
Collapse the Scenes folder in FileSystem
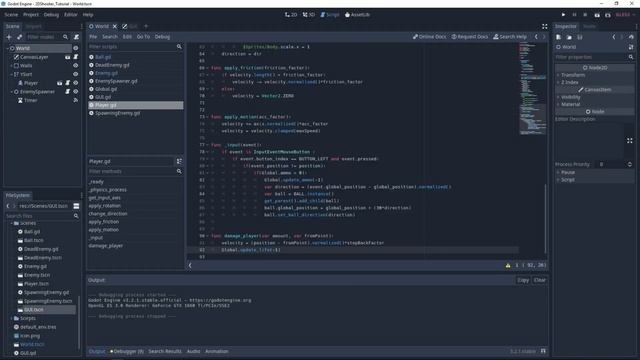click(x=11, y=223)
